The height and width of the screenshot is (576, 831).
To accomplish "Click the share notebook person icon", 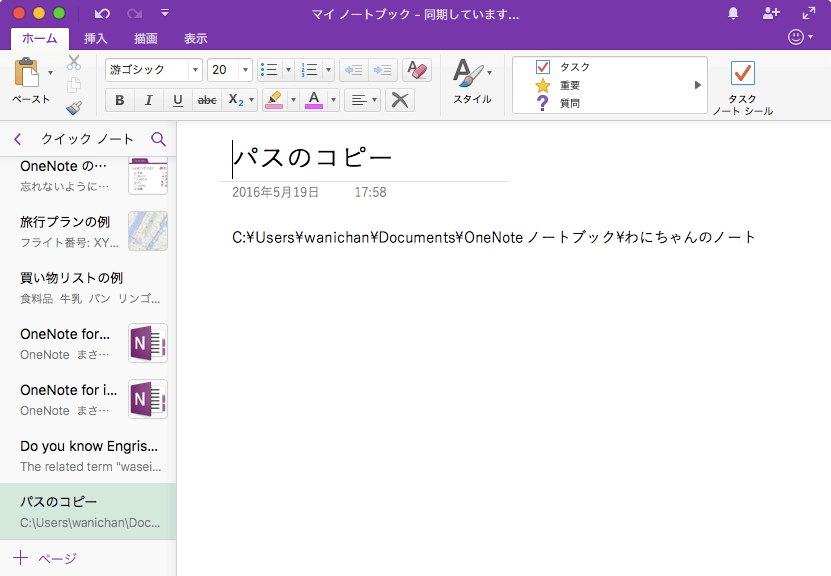I will [x=771, y=13].
